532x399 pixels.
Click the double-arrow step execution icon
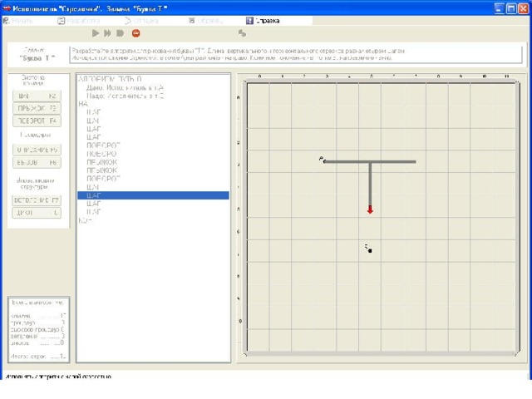(107, 33)
